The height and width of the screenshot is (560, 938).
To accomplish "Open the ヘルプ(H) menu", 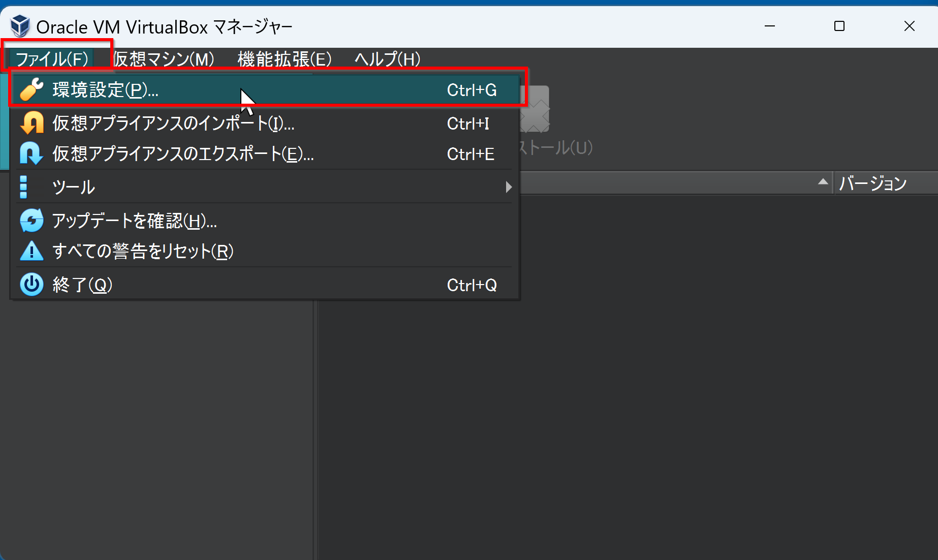I will click(388, 59).
